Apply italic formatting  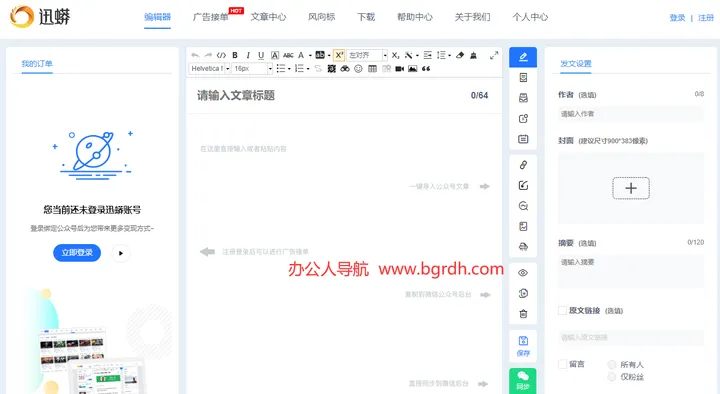click(x=248, y=55)
